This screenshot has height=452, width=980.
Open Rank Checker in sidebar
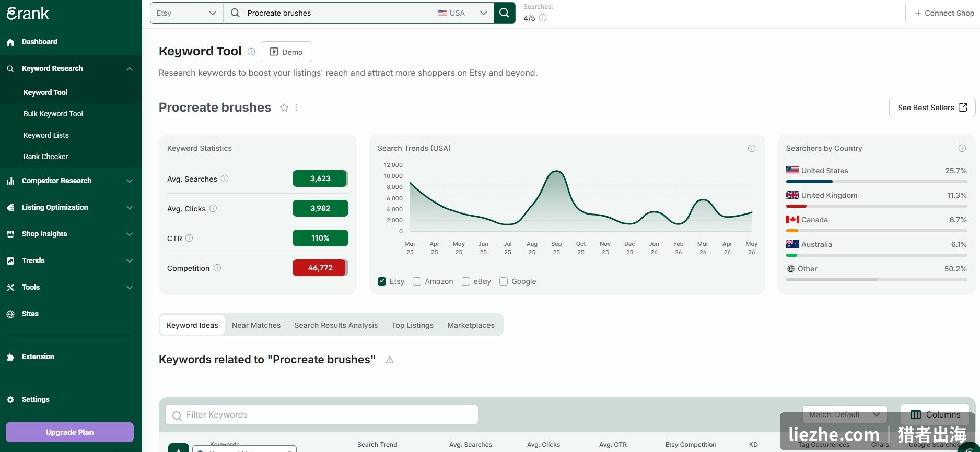[45, 157]
